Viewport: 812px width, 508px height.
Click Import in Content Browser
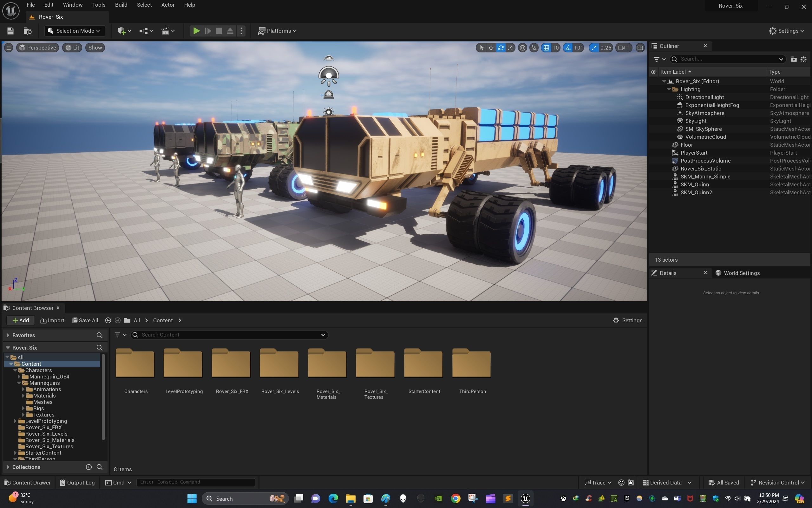coord(52,321)
